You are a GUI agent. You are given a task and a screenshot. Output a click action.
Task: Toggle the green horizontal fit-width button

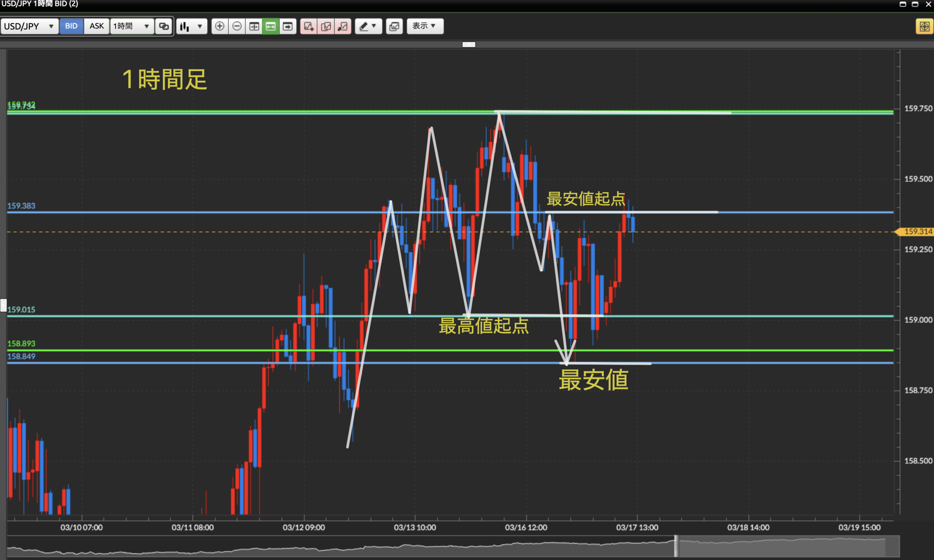[271, 26]
